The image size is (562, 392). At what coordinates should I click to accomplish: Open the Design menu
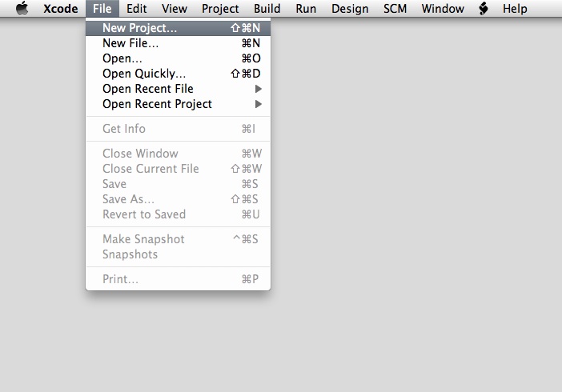[350, 8]
